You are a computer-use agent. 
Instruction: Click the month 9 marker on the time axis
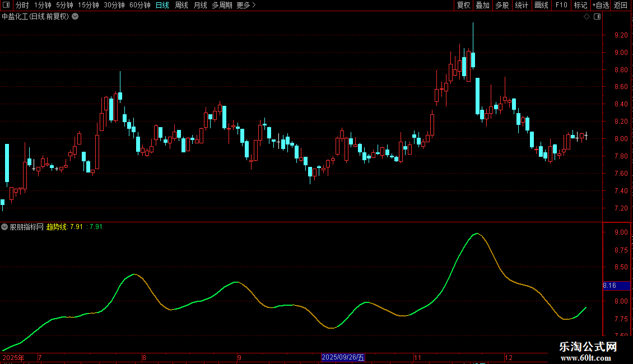coord(239,357)
